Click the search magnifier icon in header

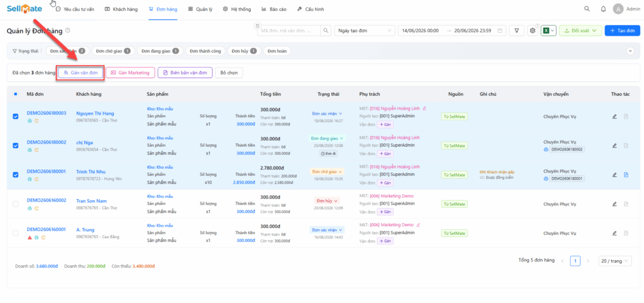tap(587, 9)
